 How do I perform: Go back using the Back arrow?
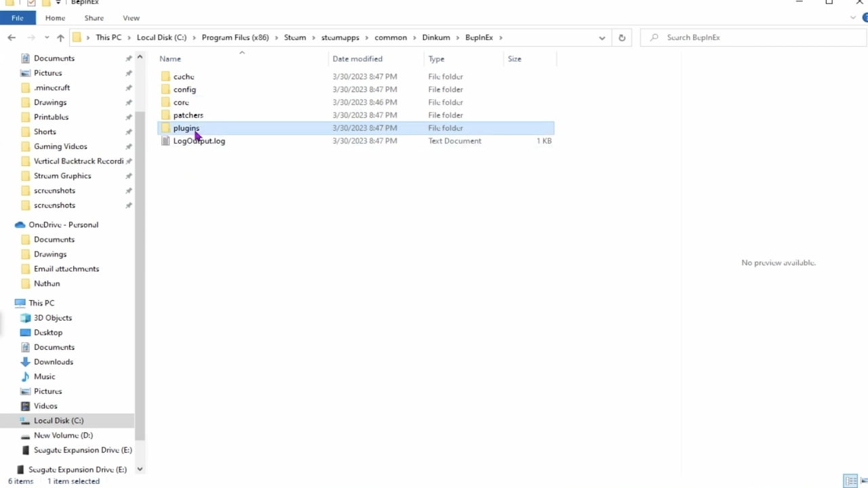pyautogui.click(x=12, y=38)
